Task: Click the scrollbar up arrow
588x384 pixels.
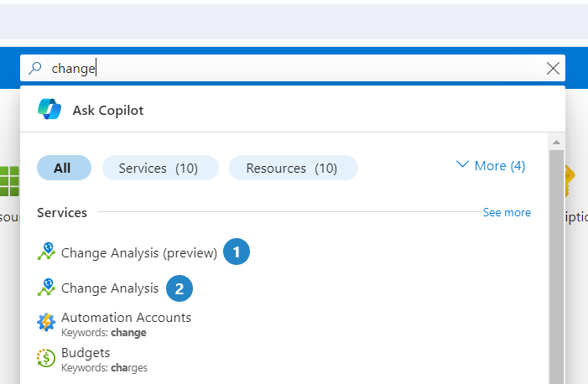Action: coord(556,143)
